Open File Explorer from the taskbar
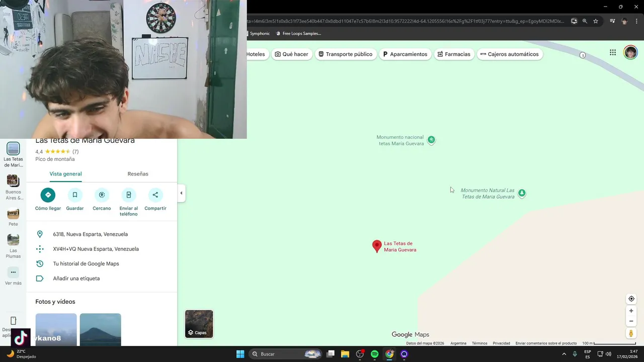The height and width of the screenshot is (362, 644). pos(345,354)
